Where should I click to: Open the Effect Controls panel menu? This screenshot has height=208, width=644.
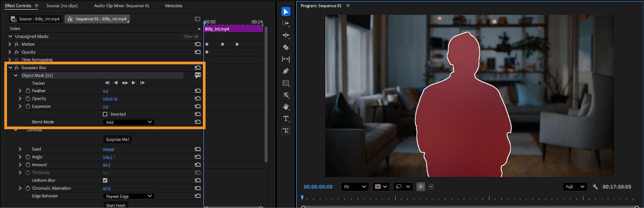(36, 6)
